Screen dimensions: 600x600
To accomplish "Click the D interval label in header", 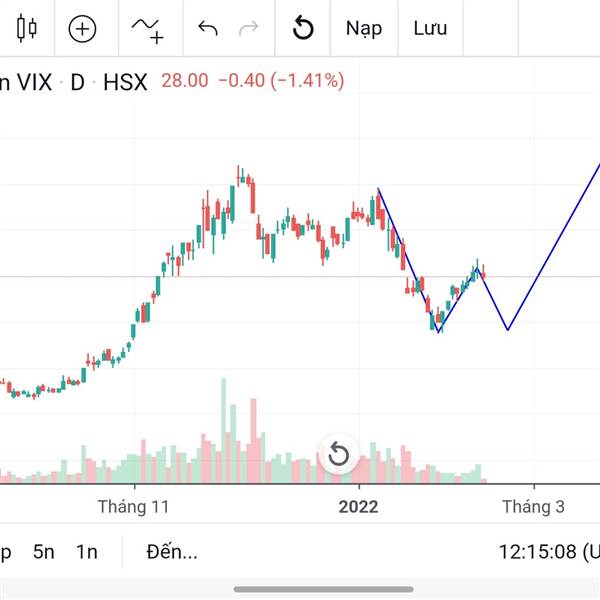I will tap(77, 82).
